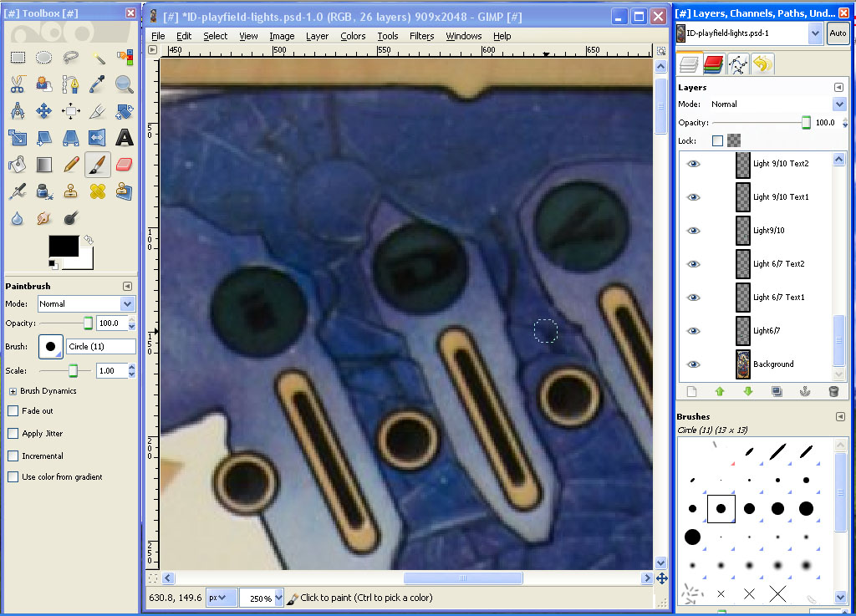Click the black foreground color swatch
The image size is (856, 616).
pos(63,246)
